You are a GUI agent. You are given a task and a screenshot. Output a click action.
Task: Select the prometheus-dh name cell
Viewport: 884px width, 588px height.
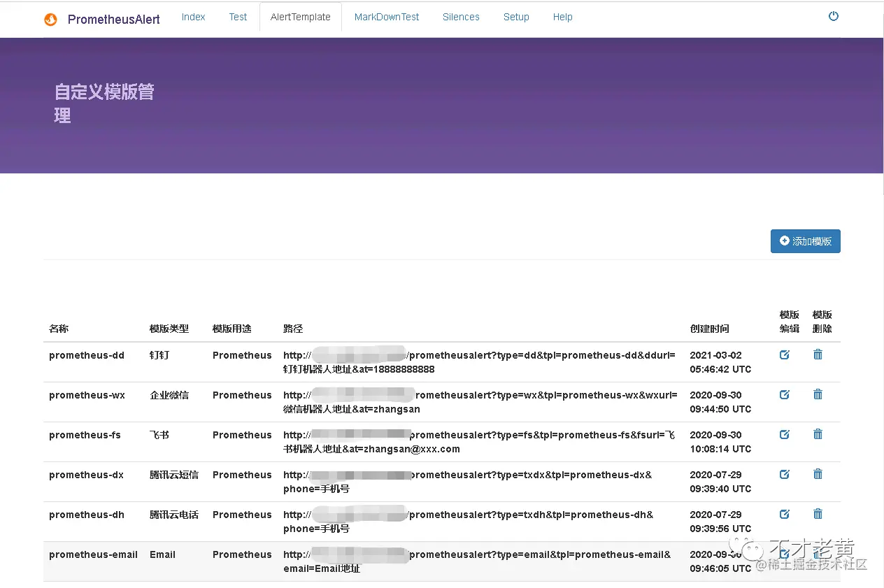coord(87,515)
